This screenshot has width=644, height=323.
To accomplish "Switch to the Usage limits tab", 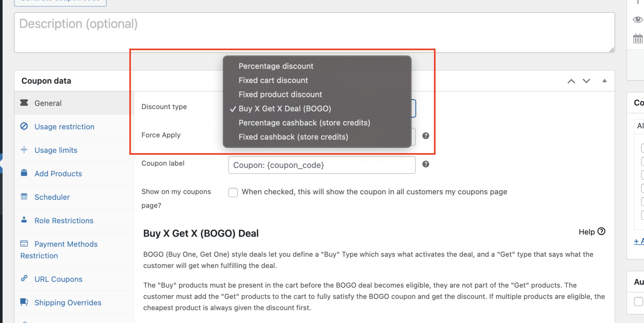I will [56, 150].
